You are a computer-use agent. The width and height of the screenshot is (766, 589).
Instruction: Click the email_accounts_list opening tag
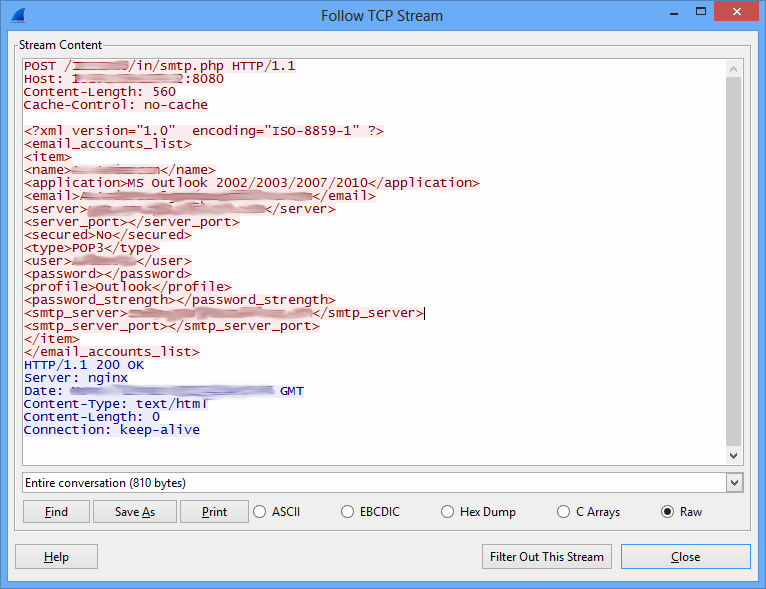pyautogui.click(x=108, y=144)
